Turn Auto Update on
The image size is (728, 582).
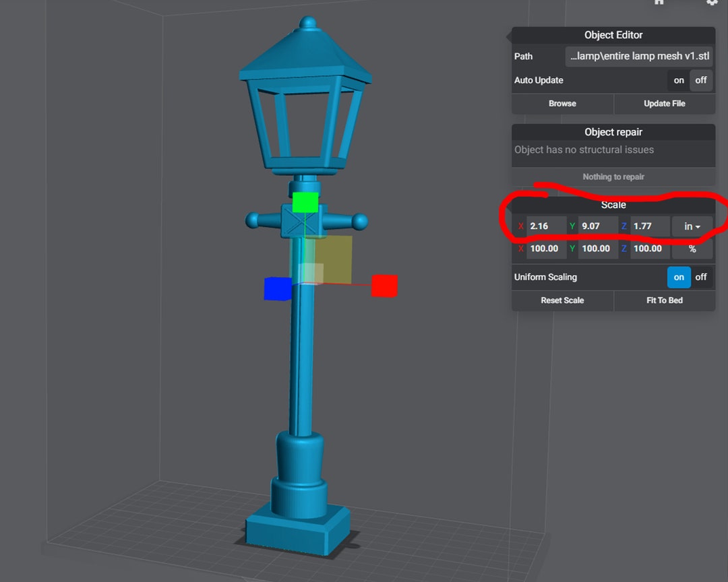(x=678, y=80)
